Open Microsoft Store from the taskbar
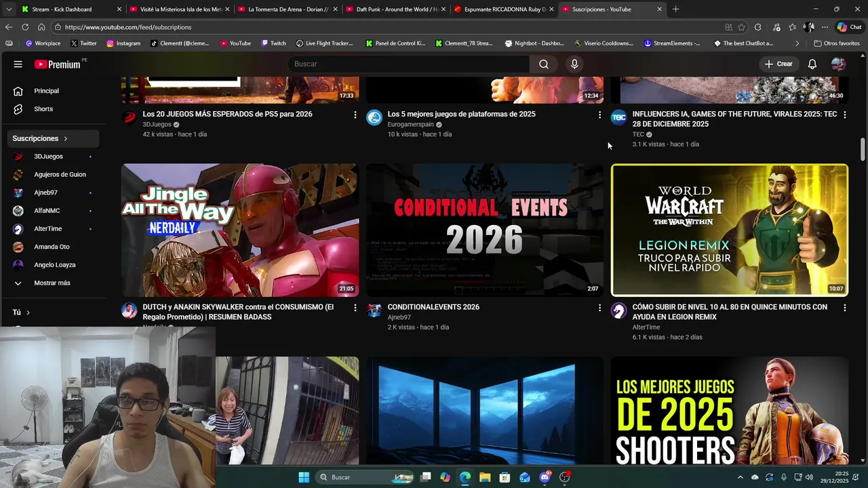This screenshot has height=488, width=868. point(505,477)
